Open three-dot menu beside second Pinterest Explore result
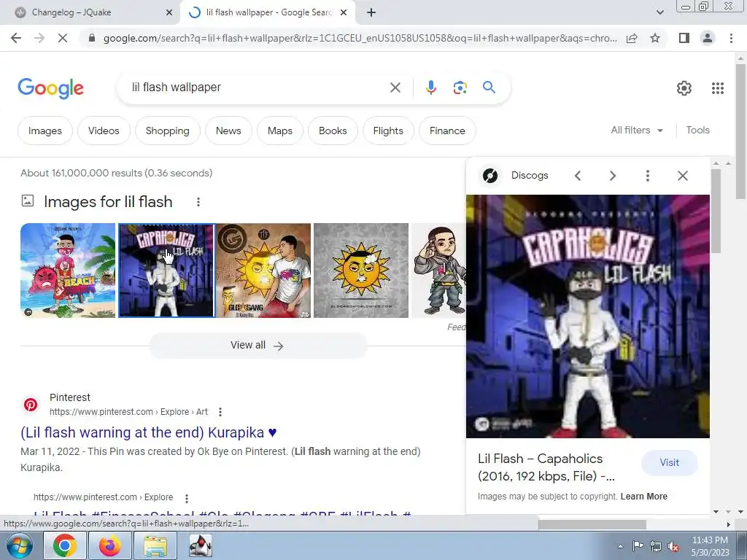 pos(186,498)
